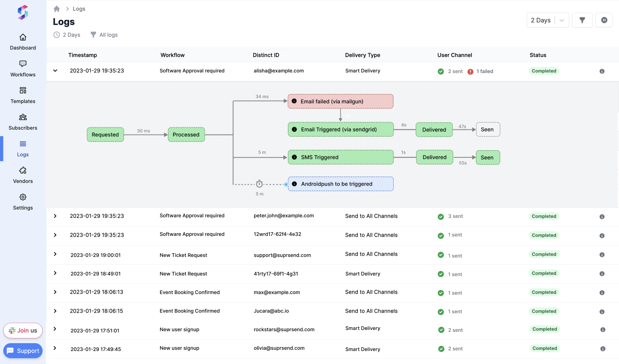
Task: Pause live logs with pause icon
Action: pyautogui.click(x=604, y=20)
